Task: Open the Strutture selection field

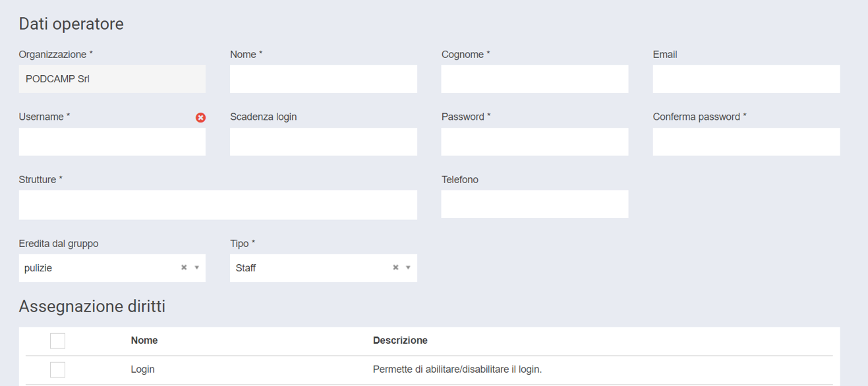Action: coord(217,205)
